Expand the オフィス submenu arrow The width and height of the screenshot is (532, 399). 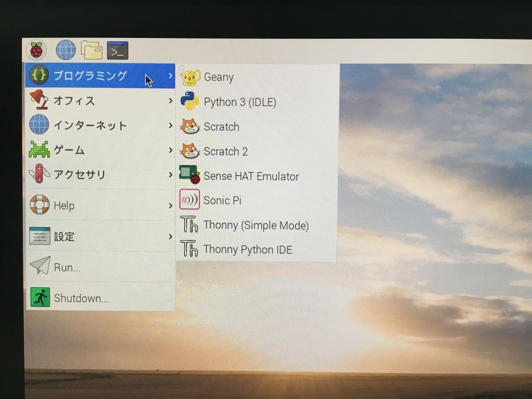170,101
